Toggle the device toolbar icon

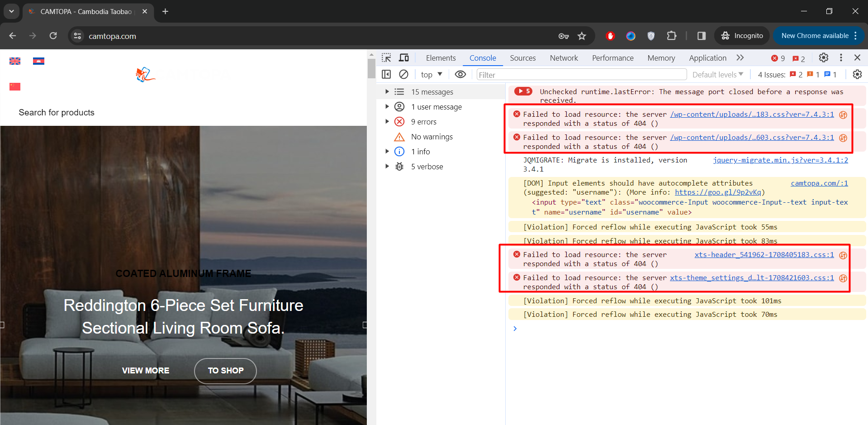(404, 58)
